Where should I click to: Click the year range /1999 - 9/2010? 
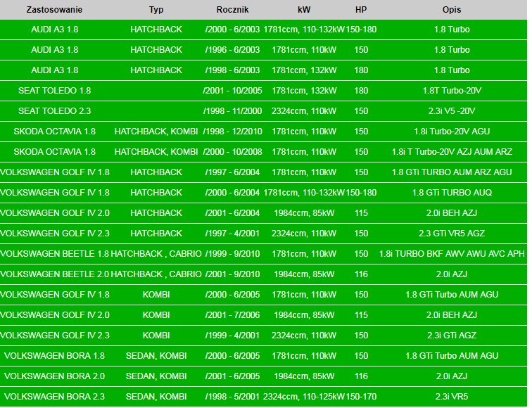pyautogui.click(x=232, y=254)
